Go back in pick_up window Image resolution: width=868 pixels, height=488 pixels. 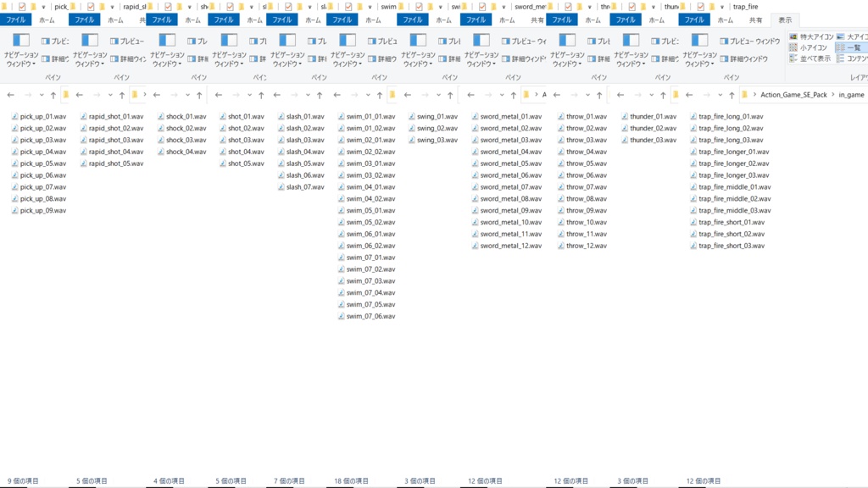[10, 95]
